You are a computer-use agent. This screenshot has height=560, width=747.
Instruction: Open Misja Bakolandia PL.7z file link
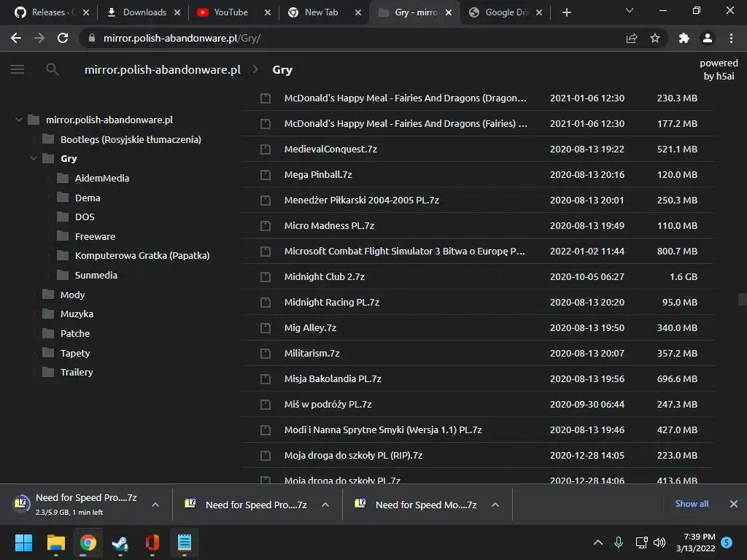[333, 379]
